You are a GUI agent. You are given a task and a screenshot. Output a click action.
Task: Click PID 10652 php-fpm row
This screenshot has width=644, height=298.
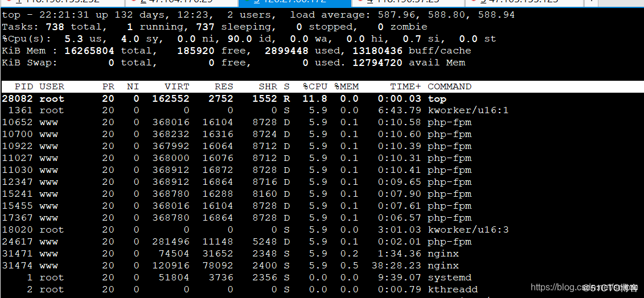tap(17, 122)
